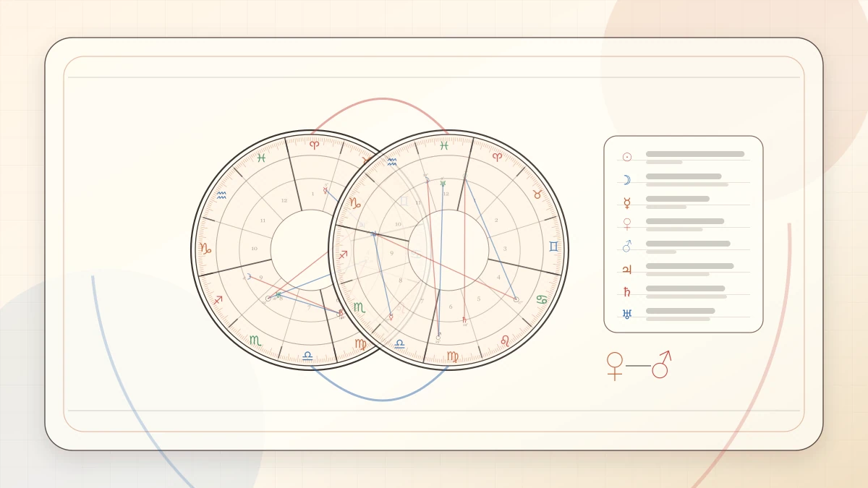Click house number 12 in the left chart
868x488 pixels.
coord(284,200)
